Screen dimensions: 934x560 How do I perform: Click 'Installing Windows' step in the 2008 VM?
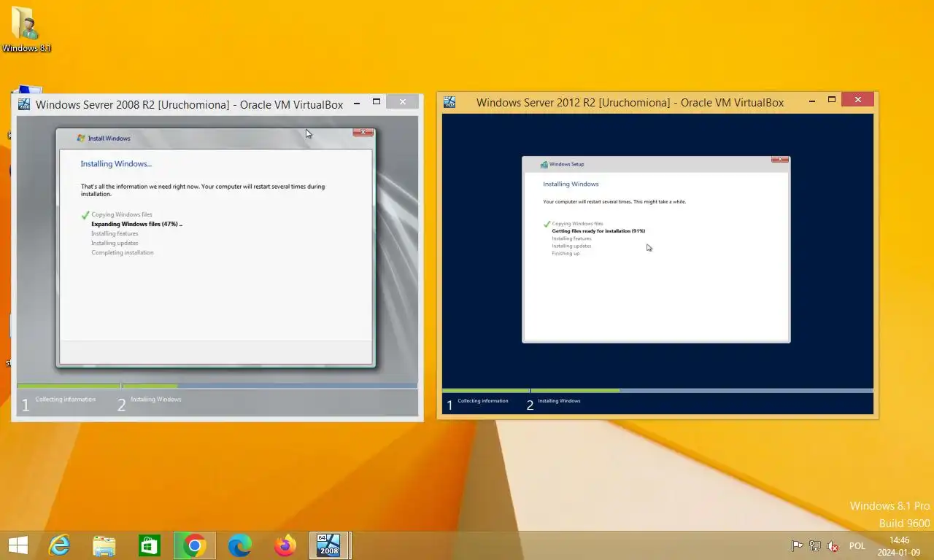[x=156, y=400]
